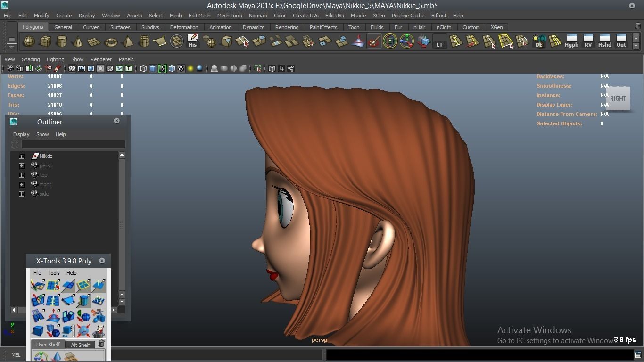Switch to the Deformation shelf tab
Viewport: 644px width, 362px height.
click(184, 27)
